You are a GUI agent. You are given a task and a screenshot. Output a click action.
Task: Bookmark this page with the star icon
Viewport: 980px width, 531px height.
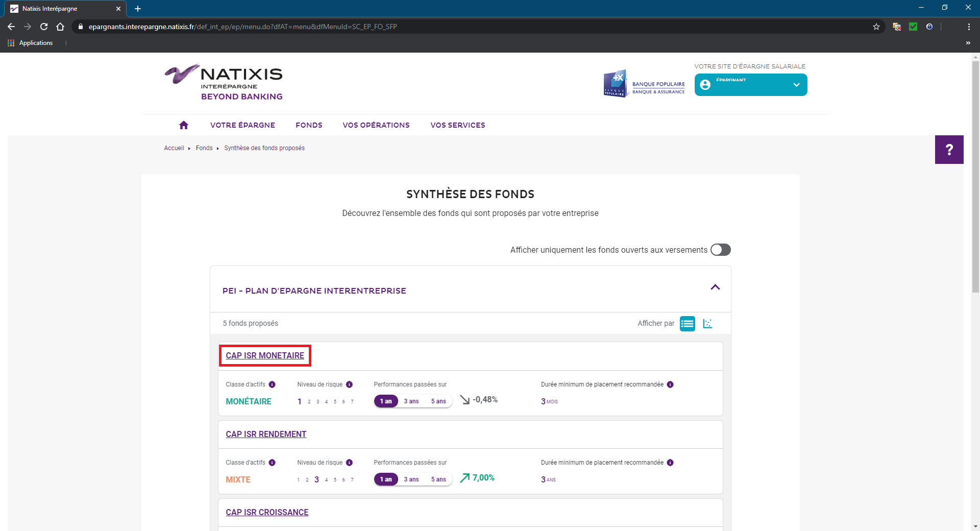[876, 27]
